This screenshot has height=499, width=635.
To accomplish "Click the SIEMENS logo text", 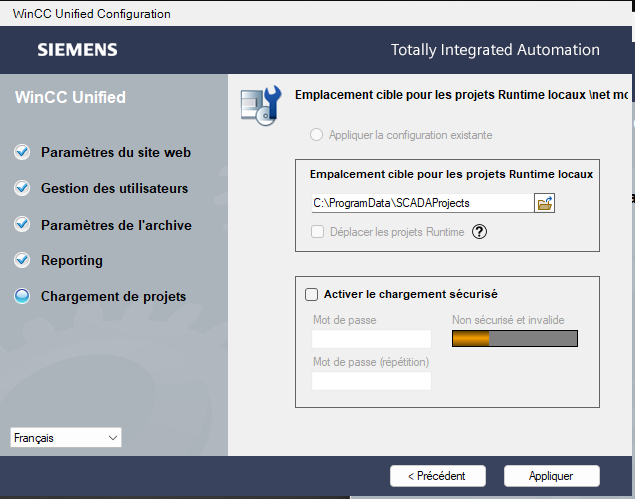I will (77, 50).
